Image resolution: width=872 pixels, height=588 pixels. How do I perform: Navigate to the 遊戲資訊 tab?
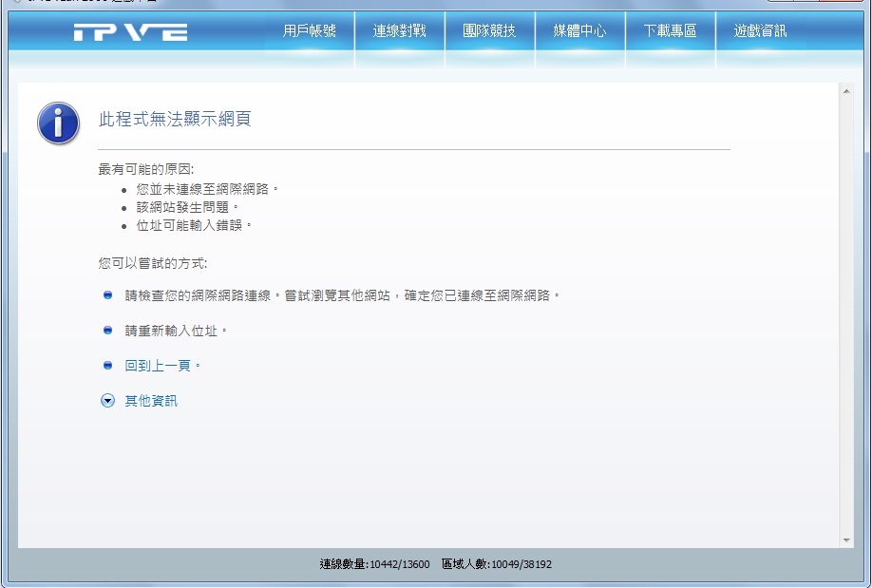pos(760,31)
